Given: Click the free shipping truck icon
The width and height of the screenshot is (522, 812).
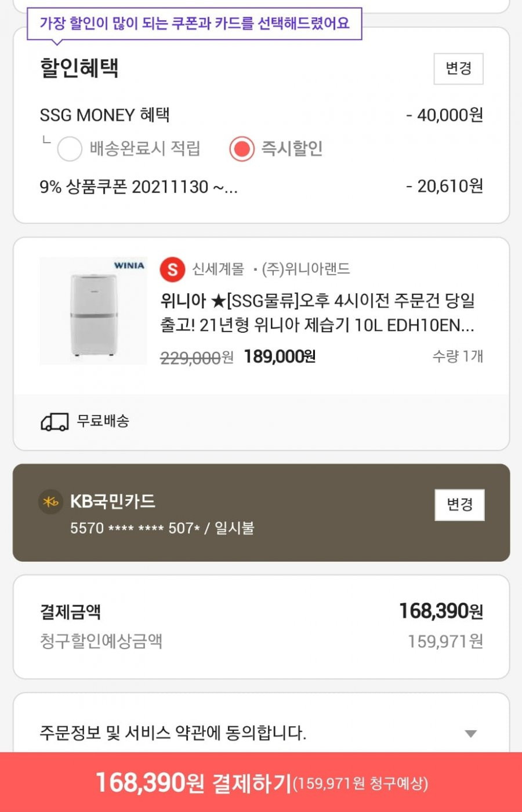Looking at the screenshot, I should point(55,421).
